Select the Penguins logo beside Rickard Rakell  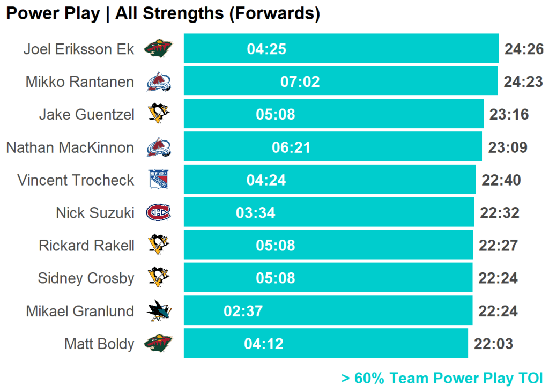point(159,245)
